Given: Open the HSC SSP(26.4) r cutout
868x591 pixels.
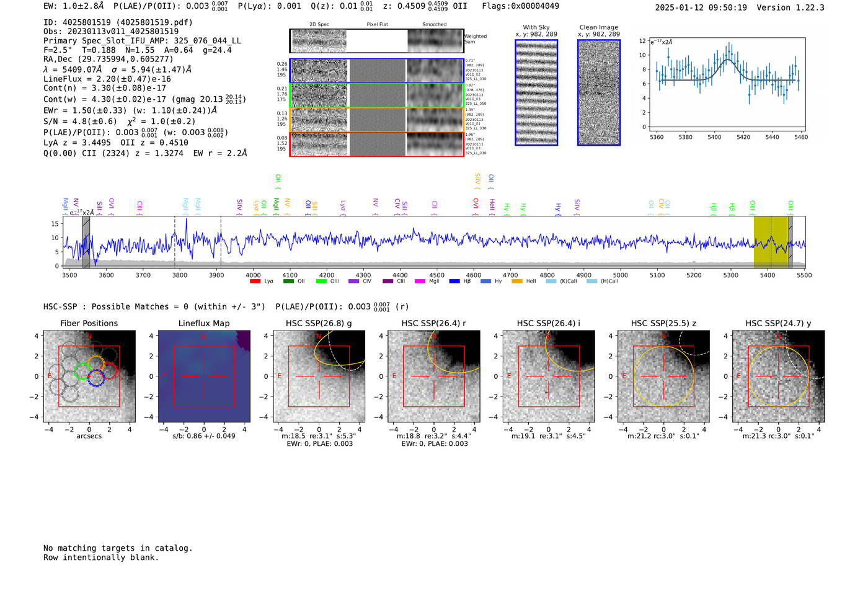Looking at the screenshot, I should point(434,376).
